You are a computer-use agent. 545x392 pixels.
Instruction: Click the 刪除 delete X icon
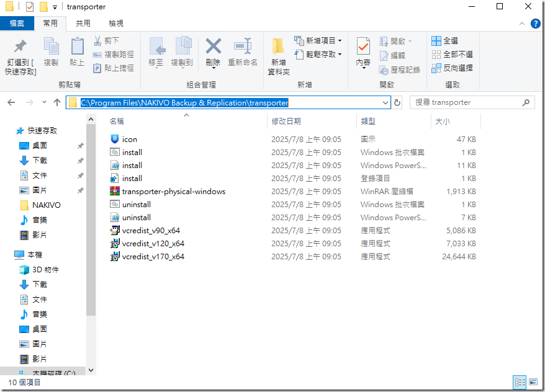(213, 46)
